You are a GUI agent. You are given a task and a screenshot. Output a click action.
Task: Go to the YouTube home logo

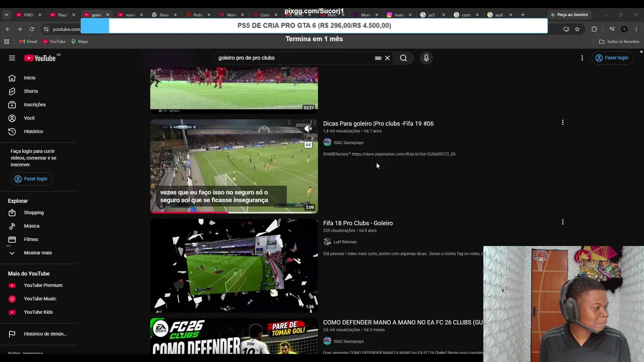click(x=41, y=58)
